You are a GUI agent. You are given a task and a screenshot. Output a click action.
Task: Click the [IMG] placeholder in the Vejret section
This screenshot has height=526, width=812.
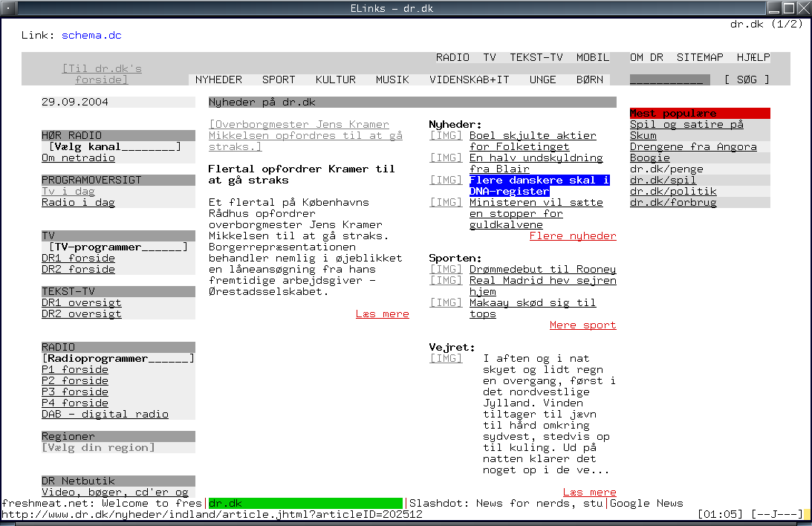(x=446, y=359)
